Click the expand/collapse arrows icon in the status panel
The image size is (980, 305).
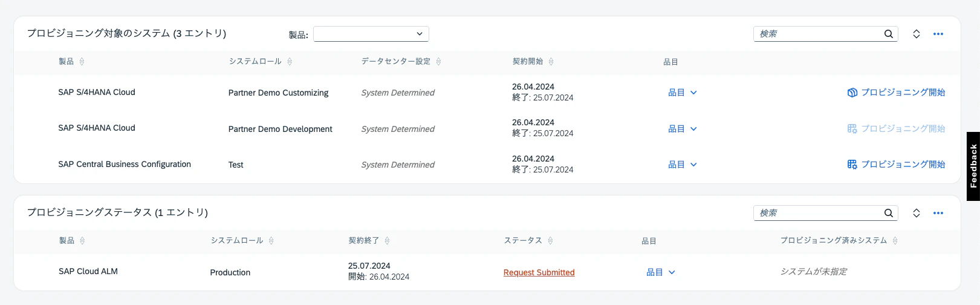point(917,213)
